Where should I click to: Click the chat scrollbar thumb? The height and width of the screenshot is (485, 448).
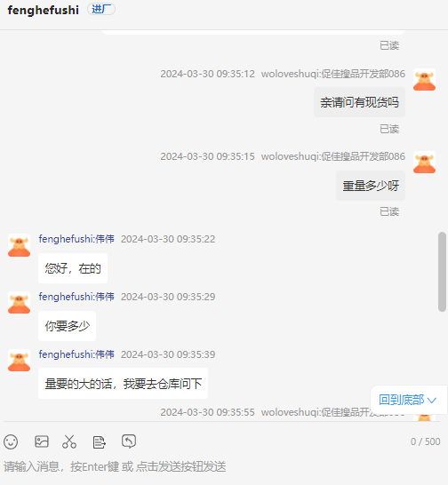click(442, 272)
